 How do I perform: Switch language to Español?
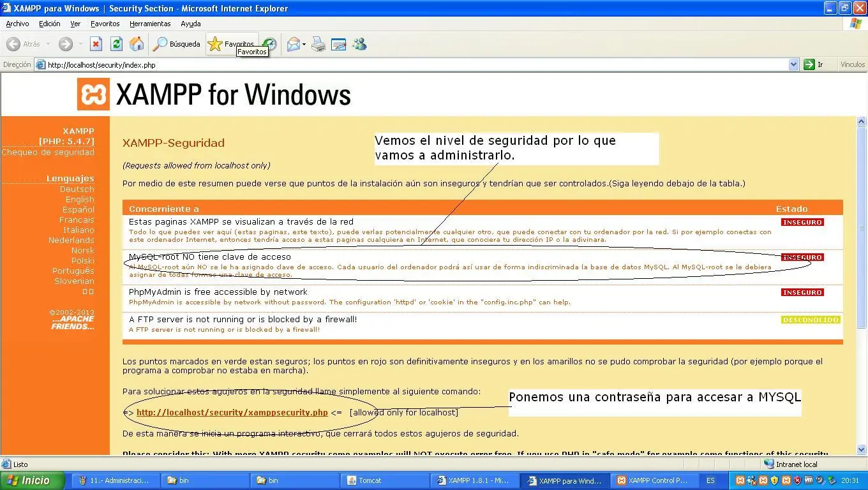click(79, 210)
